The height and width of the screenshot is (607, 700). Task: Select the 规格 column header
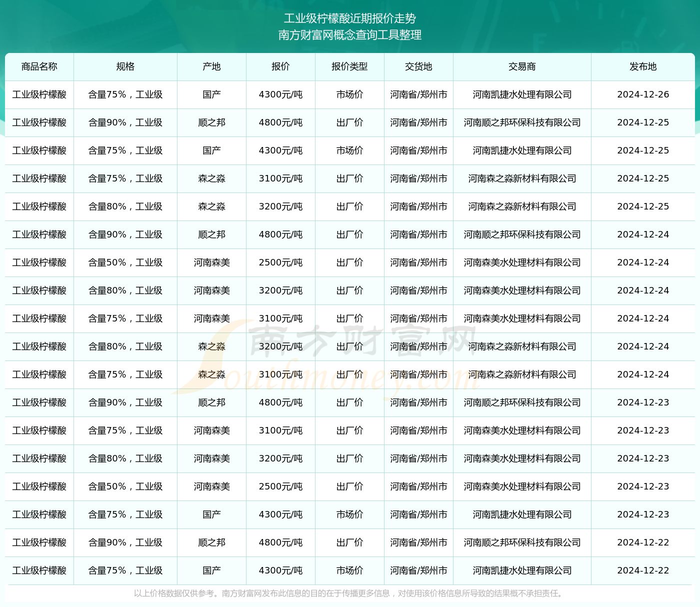click(x=125, y=66)
